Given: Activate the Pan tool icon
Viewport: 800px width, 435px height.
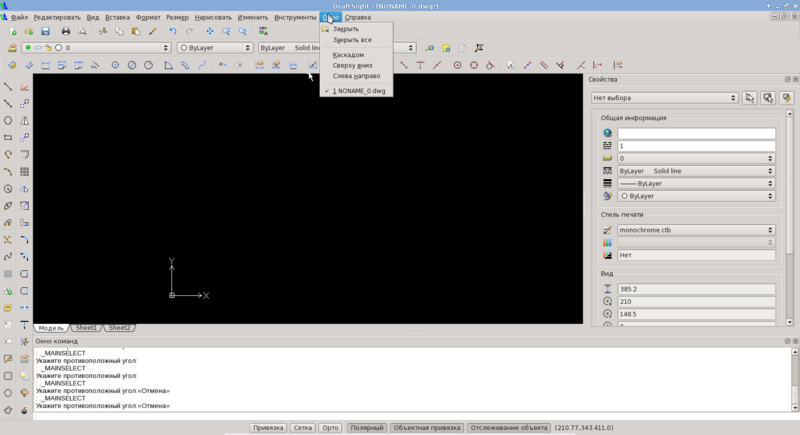Looking at the screenshot, I should (210, 31).
